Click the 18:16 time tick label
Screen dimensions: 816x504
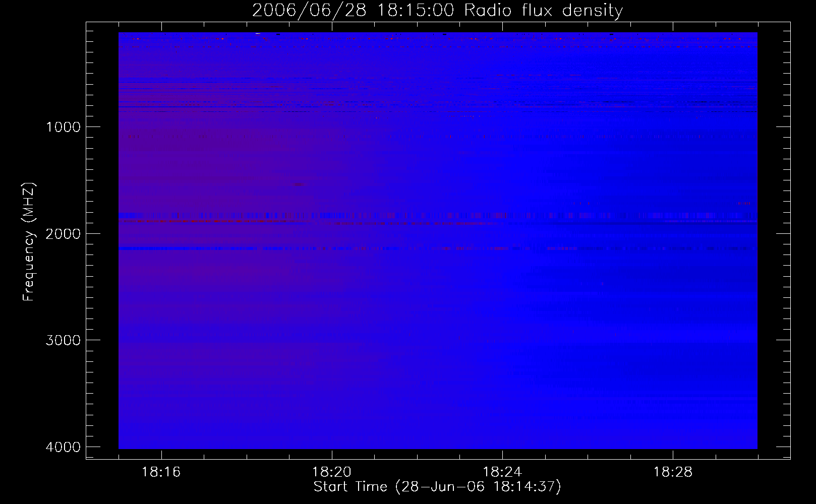click(161, 472)
